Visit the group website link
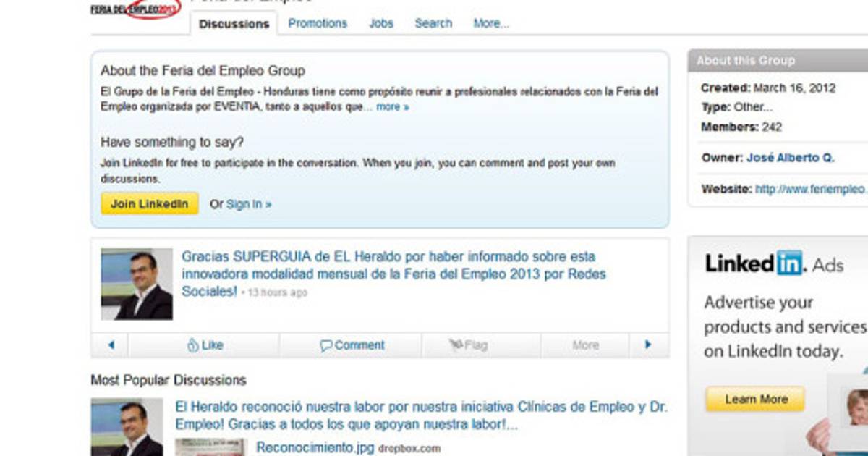Viewport: 868px width, 456px height. coord(810,189)
